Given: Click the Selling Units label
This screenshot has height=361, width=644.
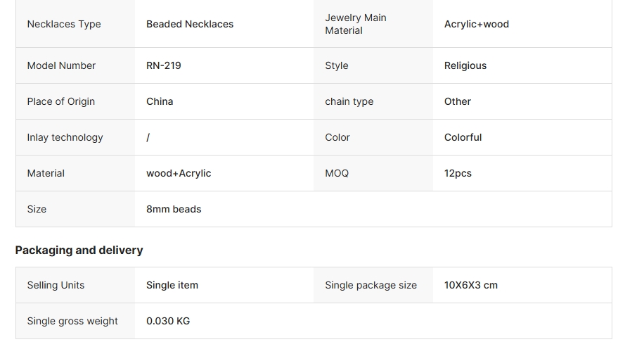Looking at the screenshot, I should 56,285.
